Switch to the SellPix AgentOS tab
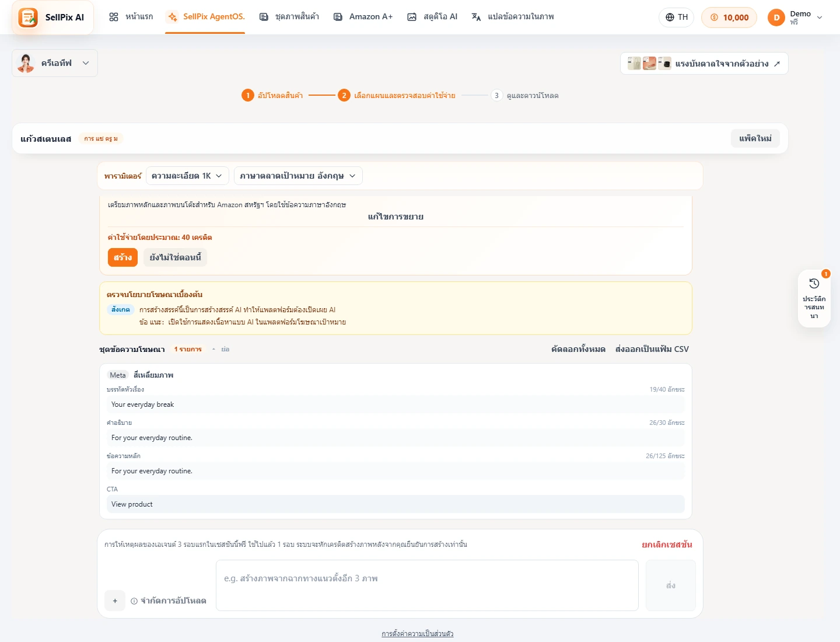The height and width of the screenshot is (642, 840). click(x=205, y=17)
